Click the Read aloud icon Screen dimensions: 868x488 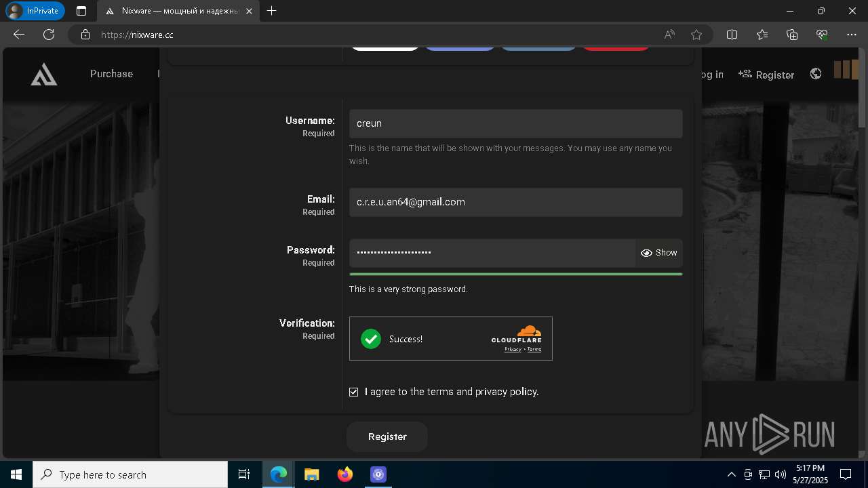coord(669,35)
